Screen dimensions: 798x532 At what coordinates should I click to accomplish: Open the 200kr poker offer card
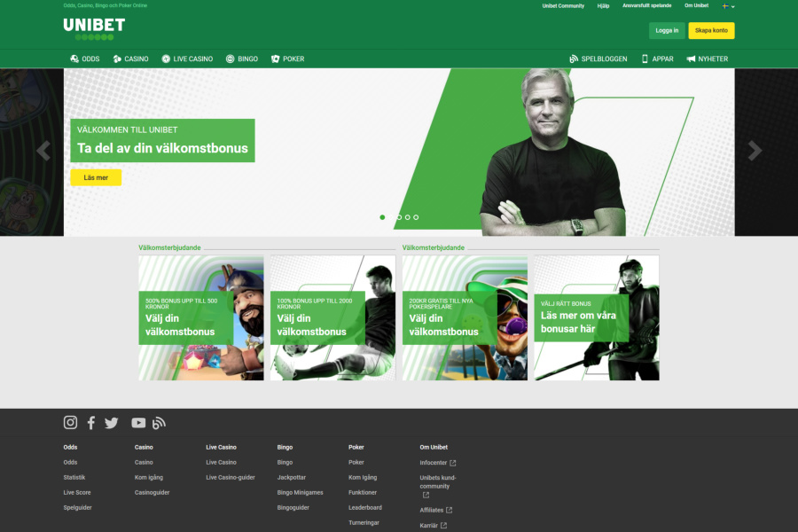(x=465, y=317)
